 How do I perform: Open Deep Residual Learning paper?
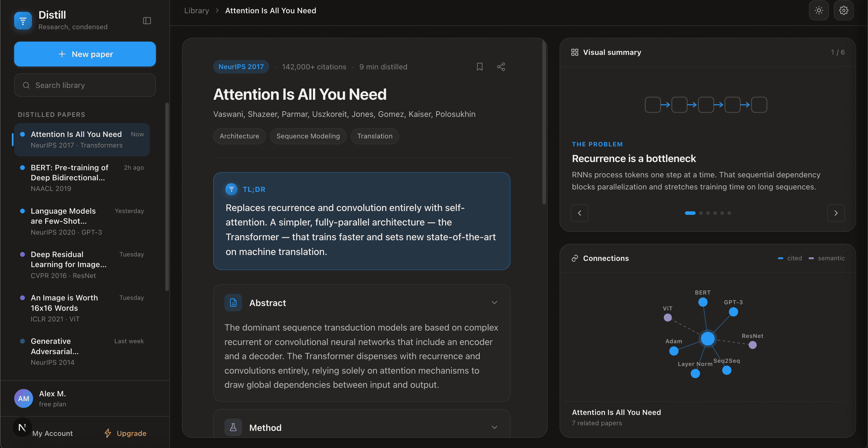tap(82, 265)
